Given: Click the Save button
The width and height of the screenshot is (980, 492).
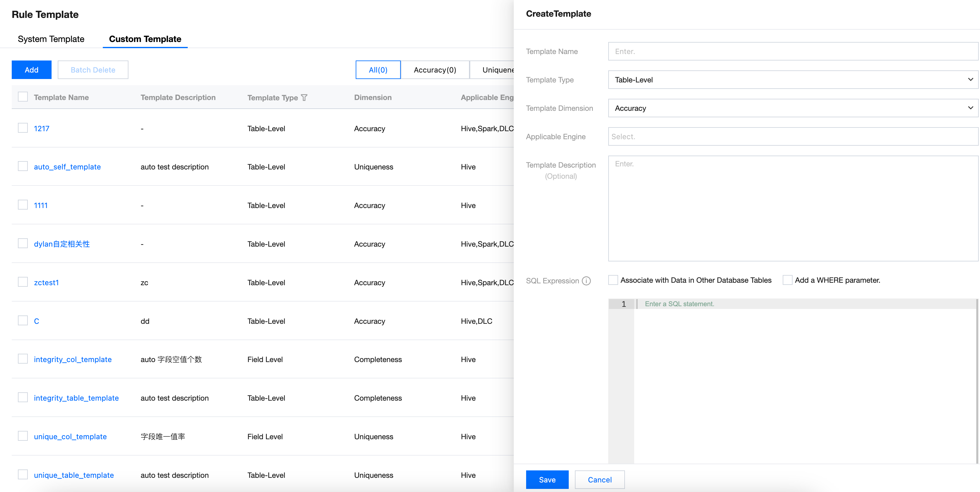Looking at the screenshot, I should [x=547, y=479].
